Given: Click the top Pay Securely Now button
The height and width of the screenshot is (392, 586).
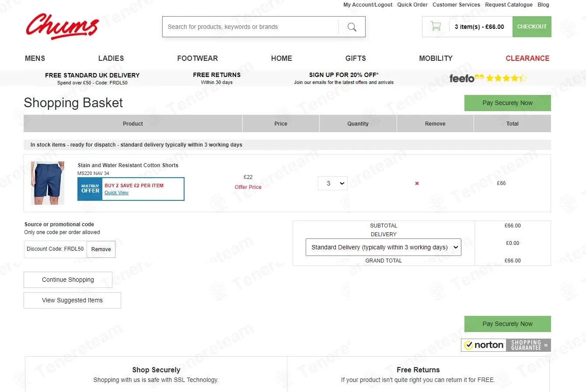Looking at the screenshot, I should click(x=508, y=103).
